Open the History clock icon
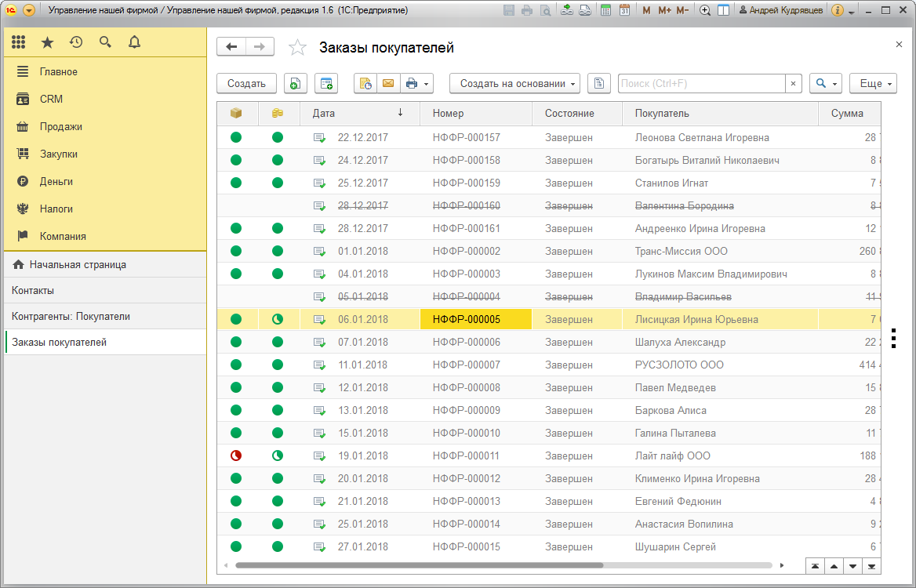Image resolution: width=916 pixels, height=588 pixels. pyautogui.click(x=76, y=42)
